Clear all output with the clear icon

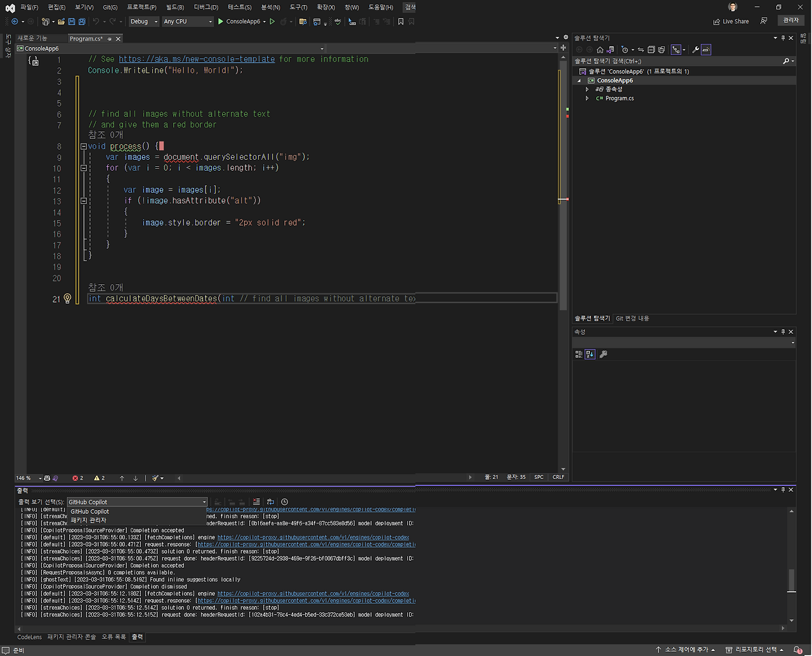256,502
